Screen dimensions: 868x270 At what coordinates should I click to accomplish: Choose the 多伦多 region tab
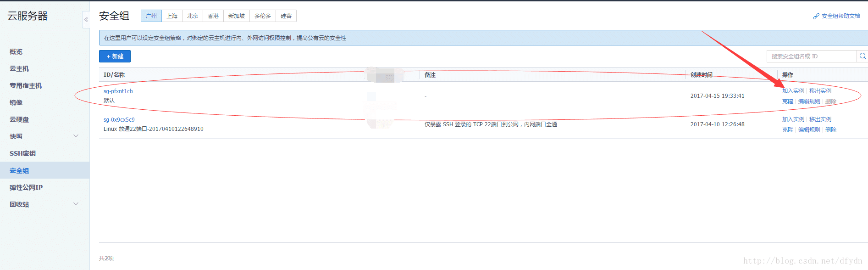[x=263, y=16]
